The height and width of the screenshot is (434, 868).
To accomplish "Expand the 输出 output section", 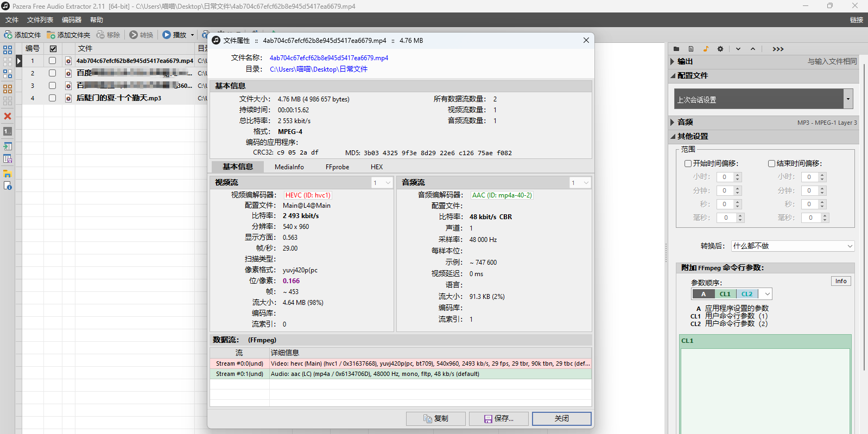I will tap(673, 61).
